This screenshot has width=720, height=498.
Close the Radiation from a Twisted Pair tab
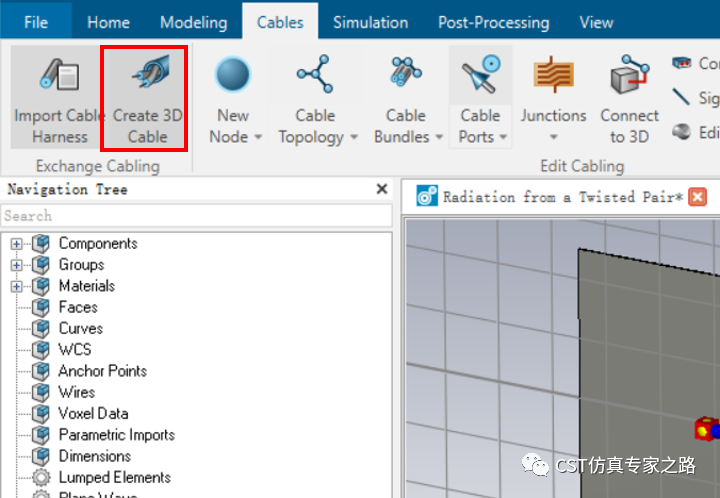[698, 197]
